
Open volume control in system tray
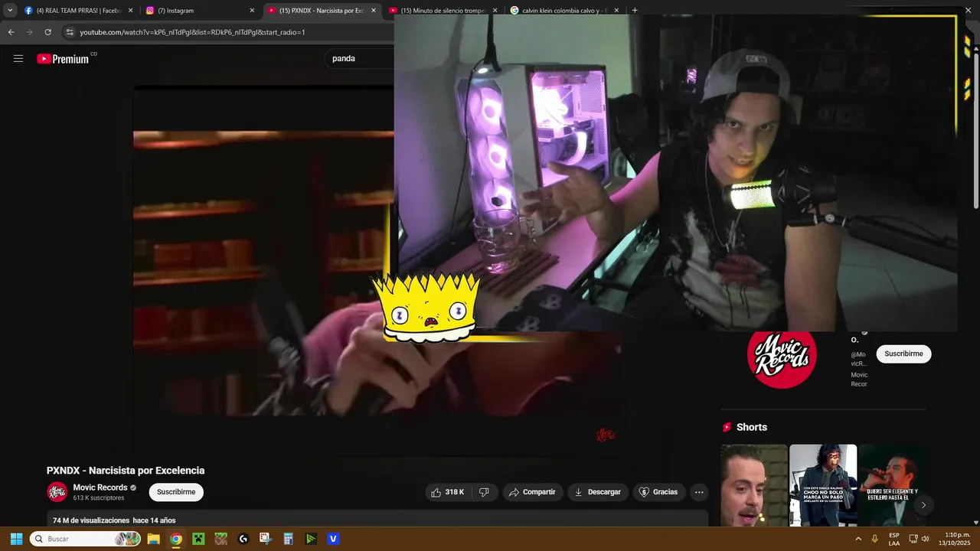pos(926,539)
